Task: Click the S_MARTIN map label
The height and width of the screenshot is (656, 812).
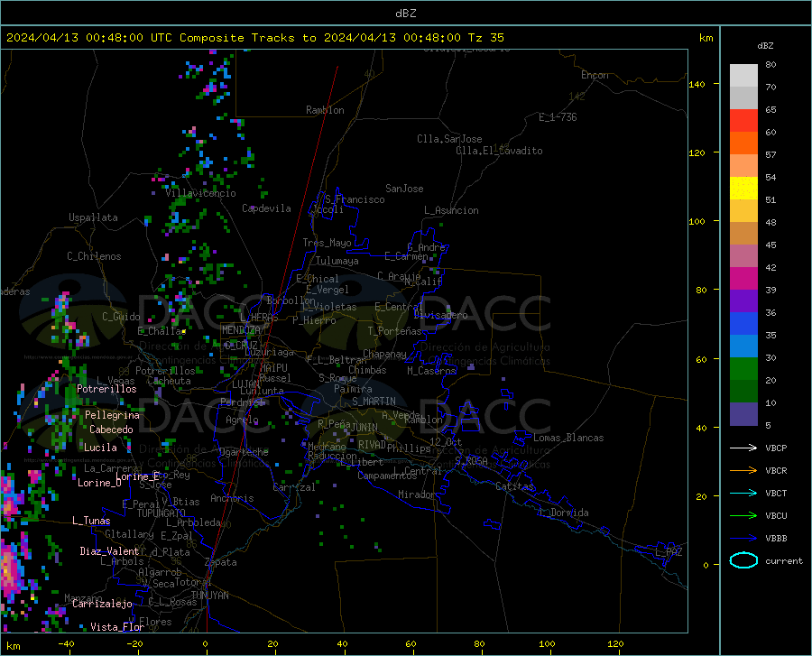Action: tap(374, 402)
